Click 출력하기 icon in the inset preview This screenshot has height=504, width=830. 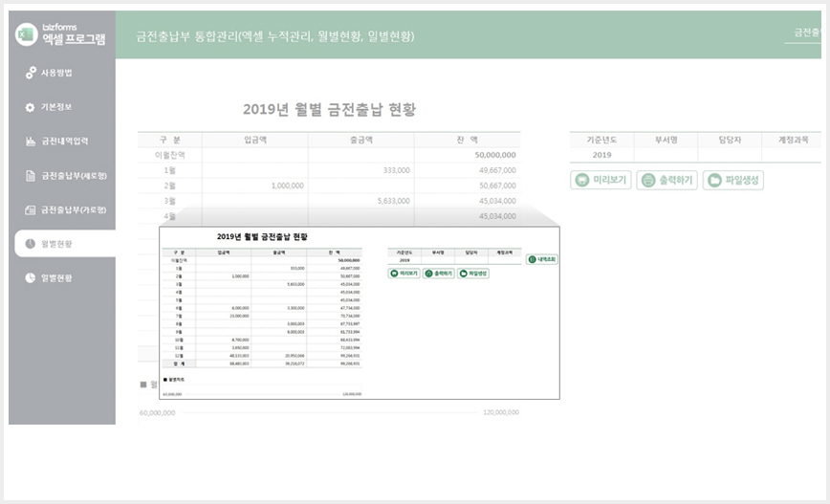428,274
